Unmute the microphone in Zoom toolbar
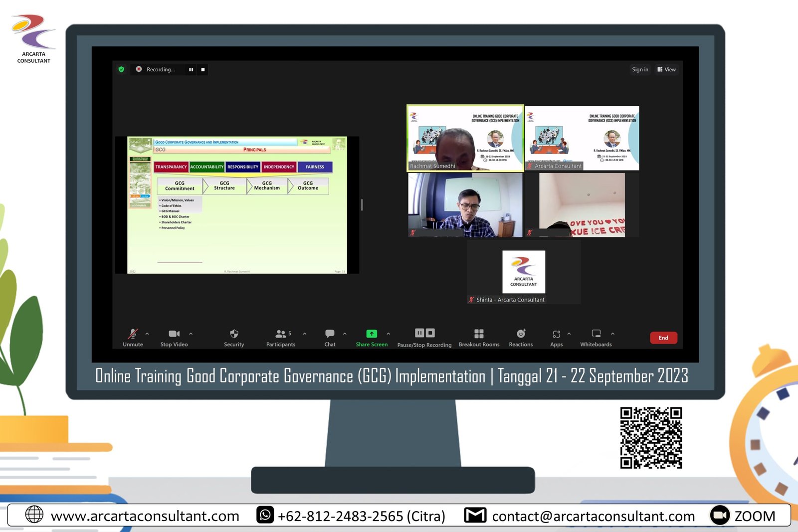Viewport: 798px width, 532px height. [x=133, y=334]
